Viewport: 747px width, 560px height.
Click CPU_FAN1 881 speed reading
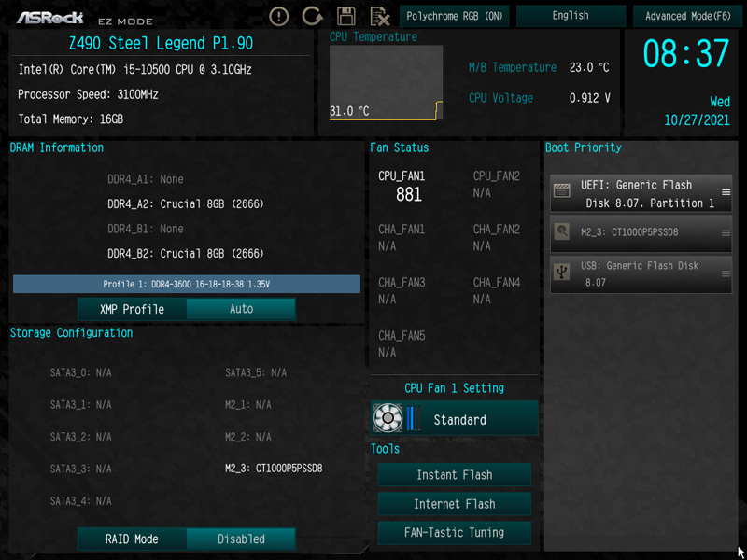click(x=402, y=186)
